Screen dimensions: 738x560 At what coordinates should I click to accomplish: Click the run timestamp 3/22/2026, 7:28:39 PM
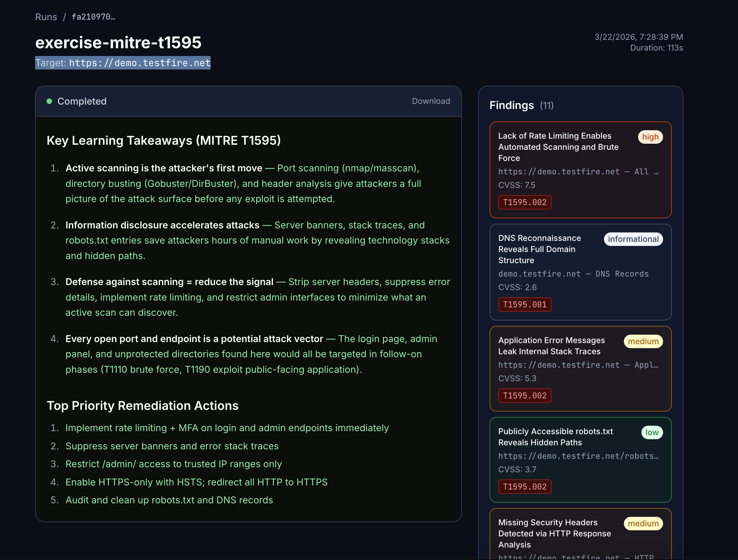click(x=639, y=37)
